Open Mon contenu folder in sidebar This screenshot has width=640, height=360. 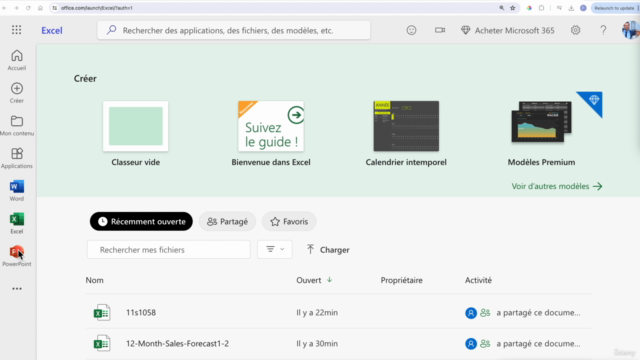click(x=17, y=125)
